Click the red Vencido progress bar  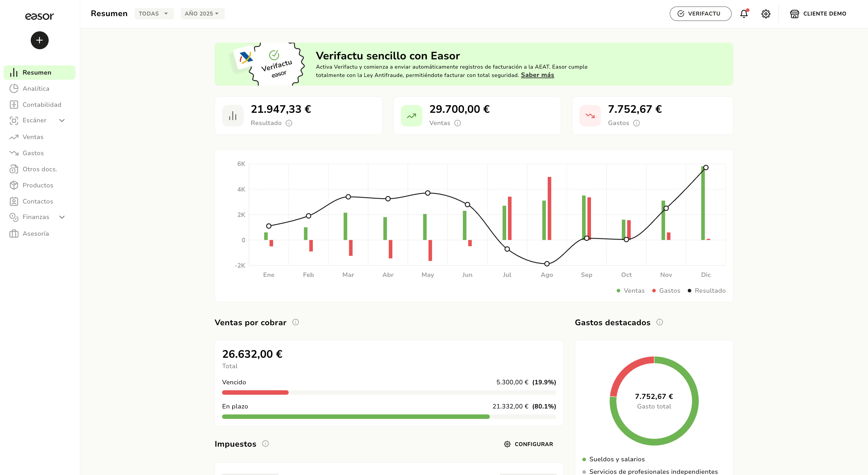tap(255, 392)
